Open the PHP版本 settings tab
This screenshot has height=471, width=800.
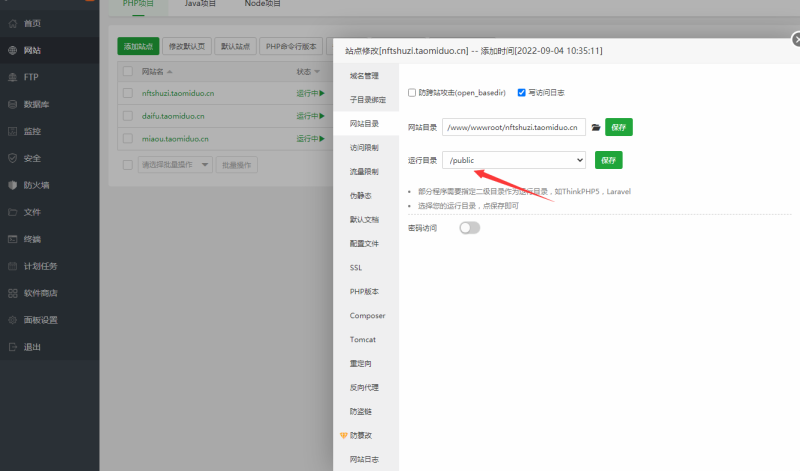click(364, 291)
